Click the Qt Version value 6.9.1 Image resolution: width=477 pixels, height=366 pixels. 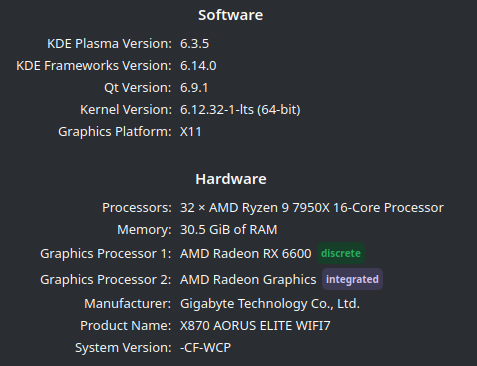click(194, 88)
